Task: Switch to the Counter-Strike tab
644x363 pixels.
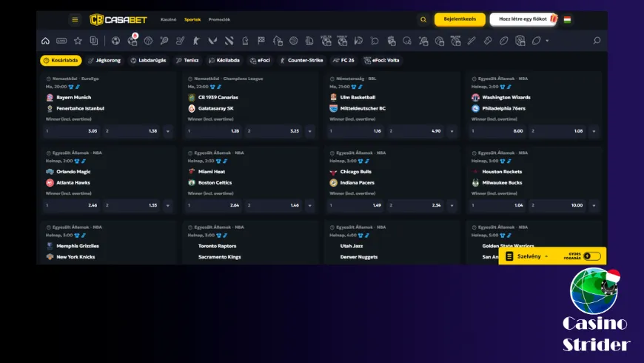Action: 303,60
